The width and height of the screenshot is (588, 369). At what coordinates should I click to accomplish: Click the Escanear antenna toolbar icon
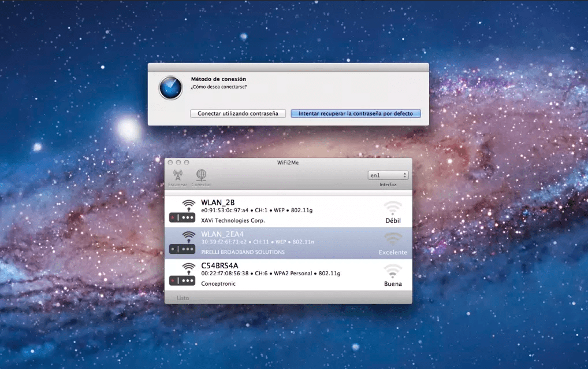[x=178, y=175]
